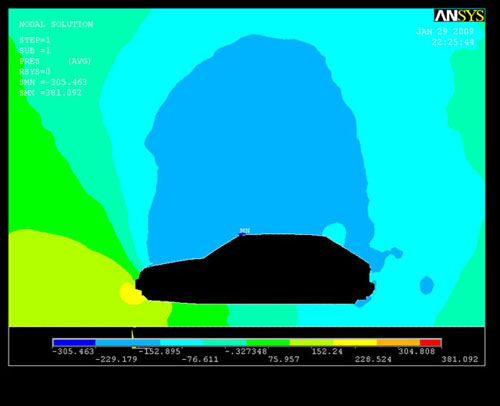Click the black car silhouette
The image size is (500, 406).
tap(255, 270)
